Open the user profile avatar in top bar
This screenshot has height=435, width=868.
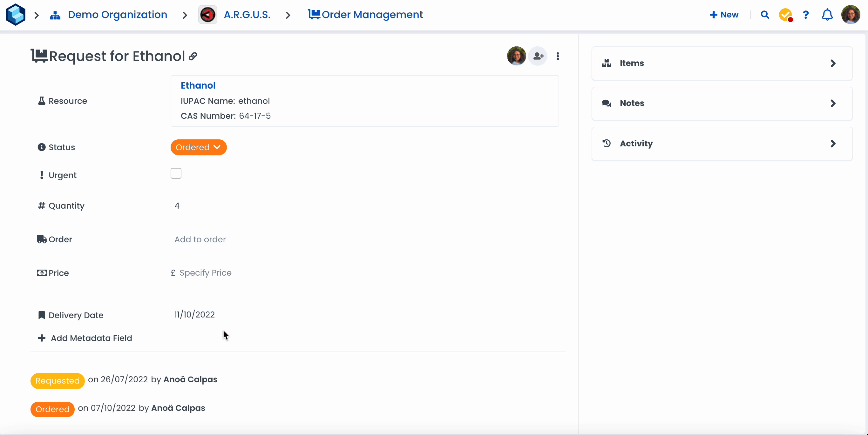point(851,15)
